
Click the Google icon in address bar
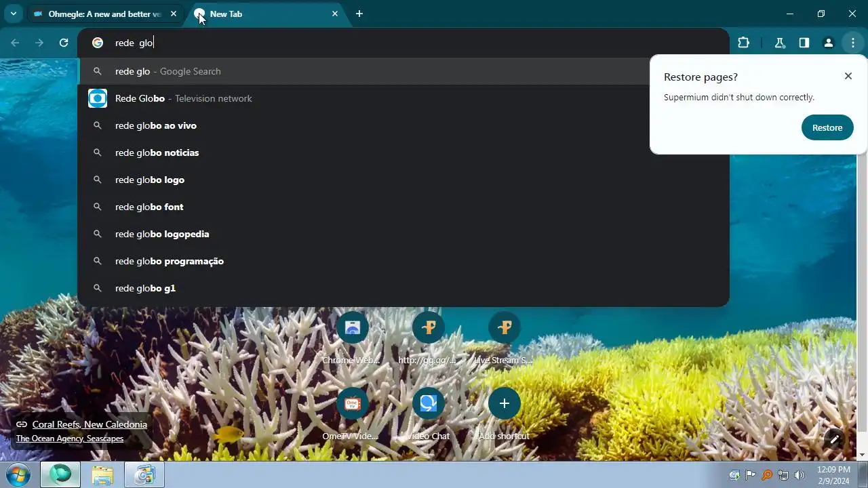click(x=98, y=43)
